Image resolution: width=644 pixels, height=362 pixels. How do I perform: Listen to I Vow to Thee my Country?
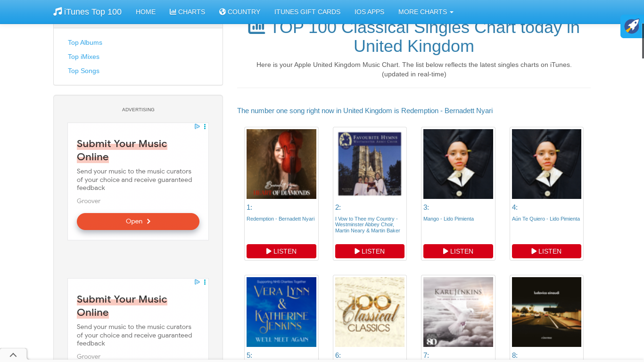pyautogui.click(x=370, y=251)
